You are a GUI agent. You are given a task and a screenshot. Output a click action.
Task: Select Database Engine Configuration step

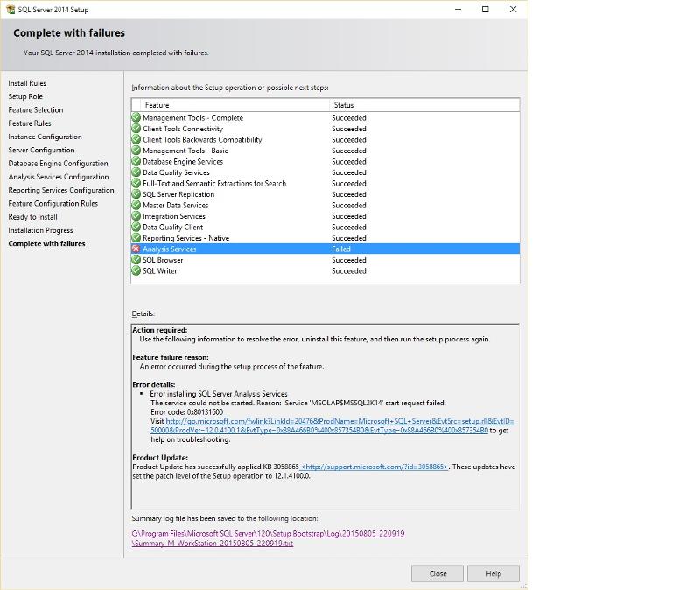coord(58,164)
